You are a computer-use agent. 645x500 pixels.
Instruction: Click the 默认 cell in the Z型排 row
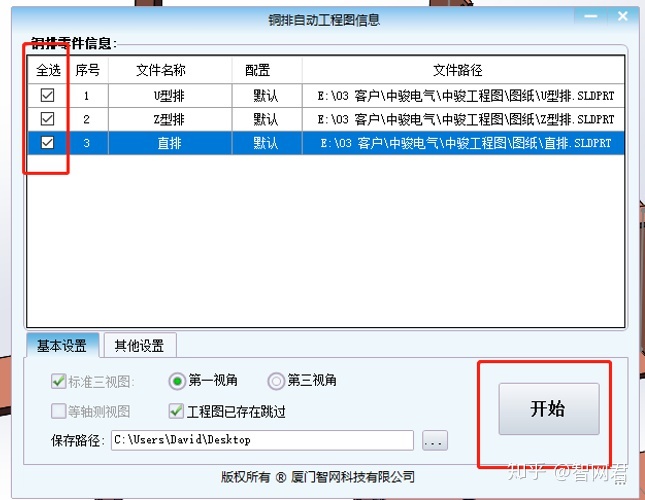(267, 120)
